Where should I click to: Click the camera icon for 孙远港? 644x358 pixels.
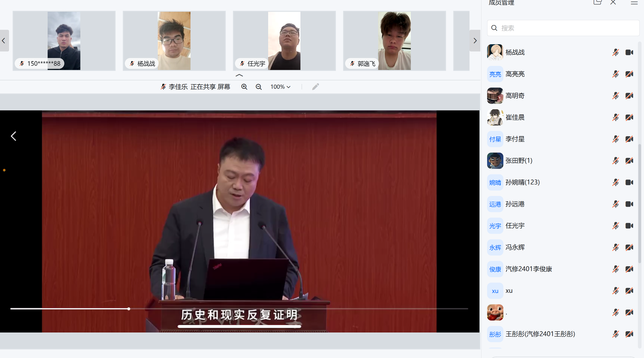(629, 204)
